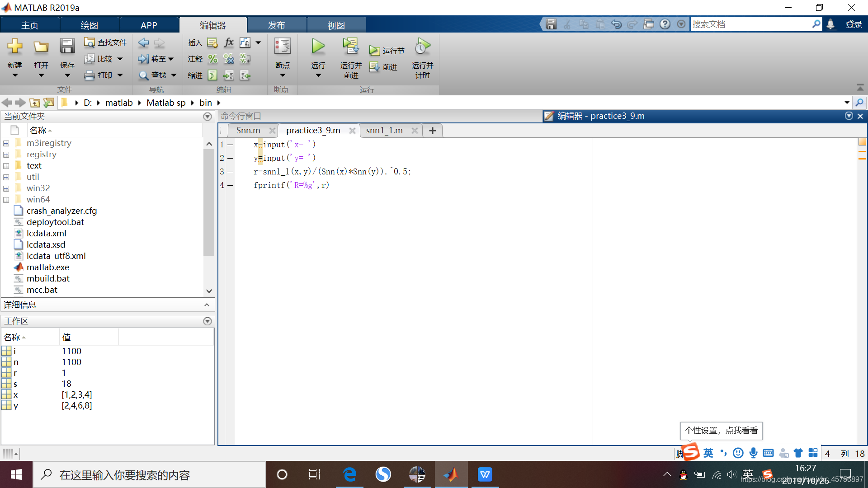Switch to the Publish (发布) tab
This screenshot has width=868, height=488.
pyautogui.click(x=277, y=25)
